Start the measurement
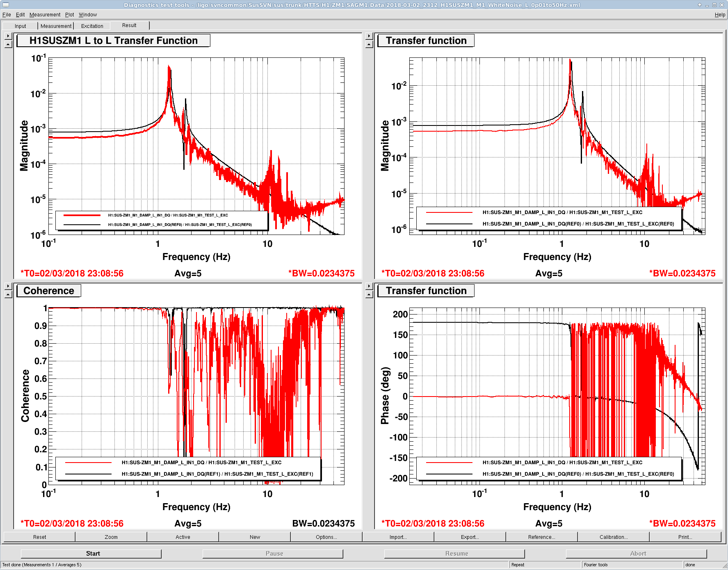This screenshot has width=728, height=570. [91, 554]
